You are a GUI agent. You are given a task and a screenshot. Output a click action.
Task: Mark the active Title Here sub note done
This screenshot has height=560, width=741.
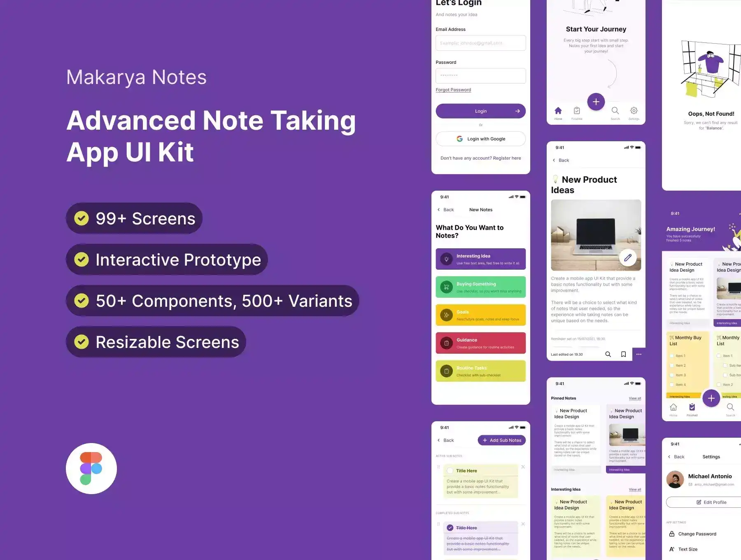tap(450, 471)
